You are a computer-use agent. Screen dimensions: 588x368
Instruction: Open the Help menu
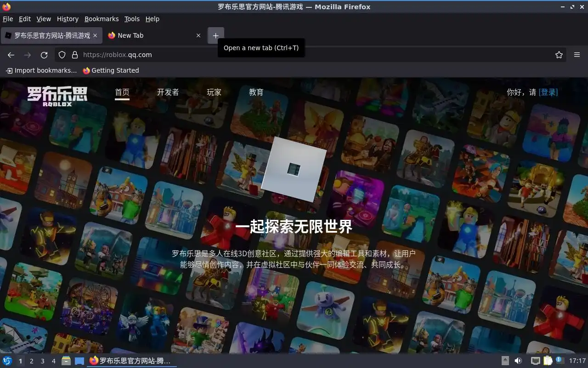click(153, 19)
